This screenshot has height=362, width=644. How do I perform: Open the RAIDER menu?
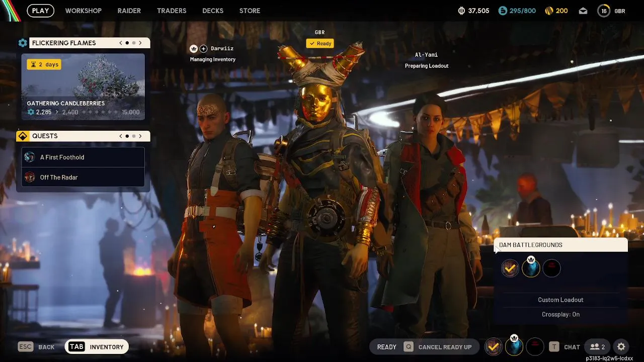[129, 11]
